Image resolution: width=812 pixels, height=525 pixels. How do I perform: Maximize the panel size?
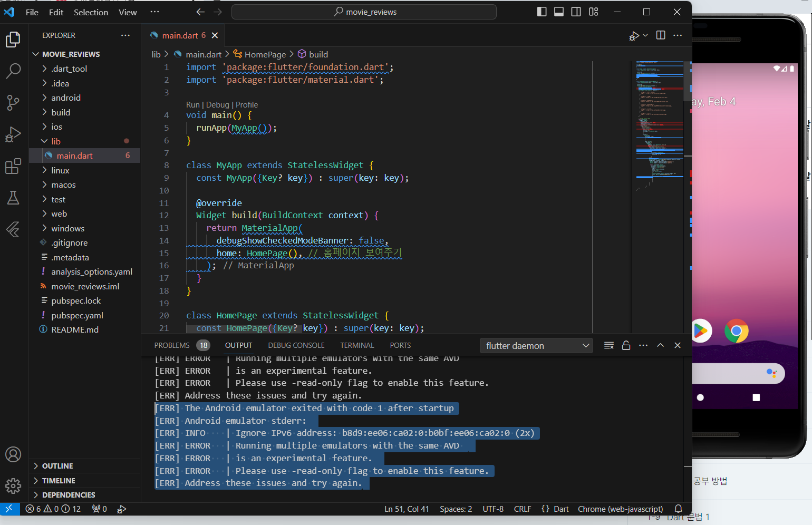pyautogui.click(x=660, y=345)
